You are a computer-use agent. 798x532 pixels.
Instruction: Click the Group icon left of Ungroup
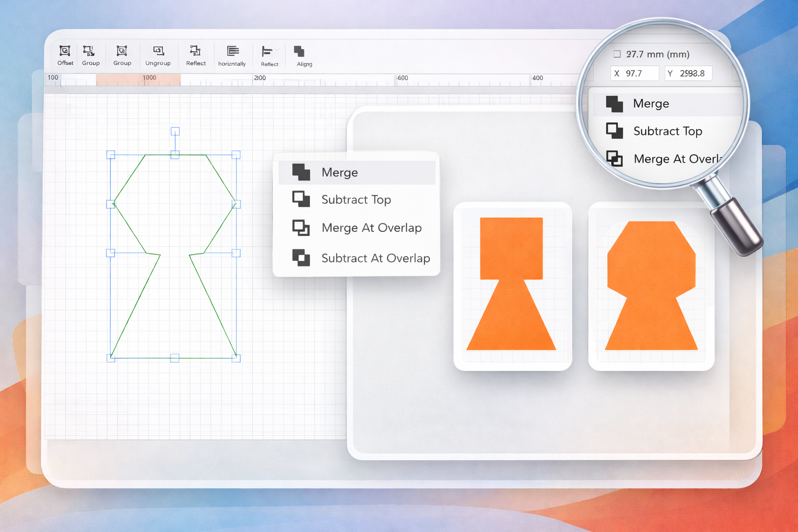122,51
